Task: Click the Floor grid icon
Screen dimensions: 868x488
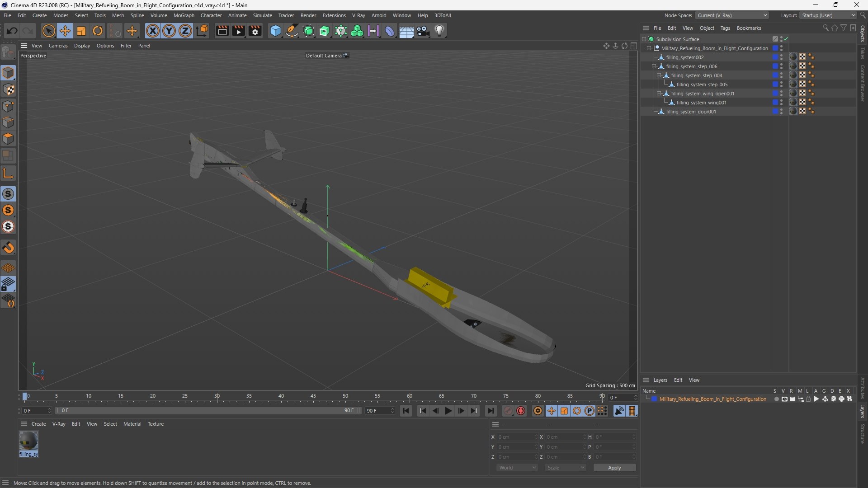Action: point(406,31)
